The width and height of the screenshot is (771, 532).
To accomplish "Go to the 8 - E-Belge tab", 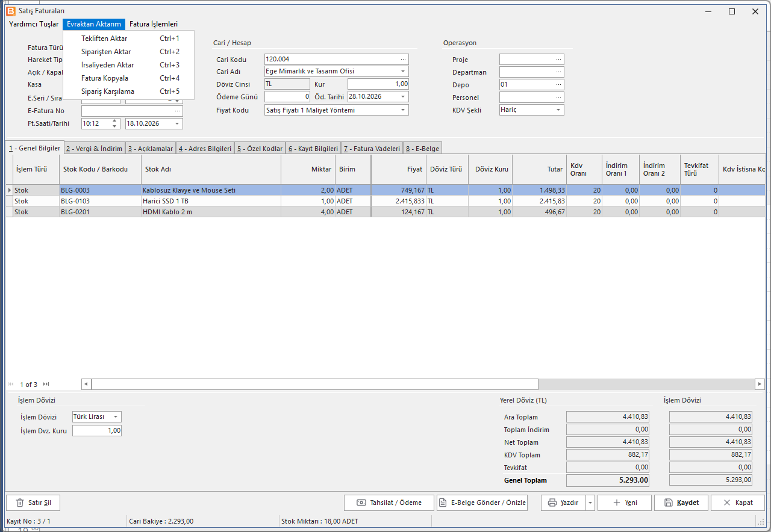I will [422, 149].
